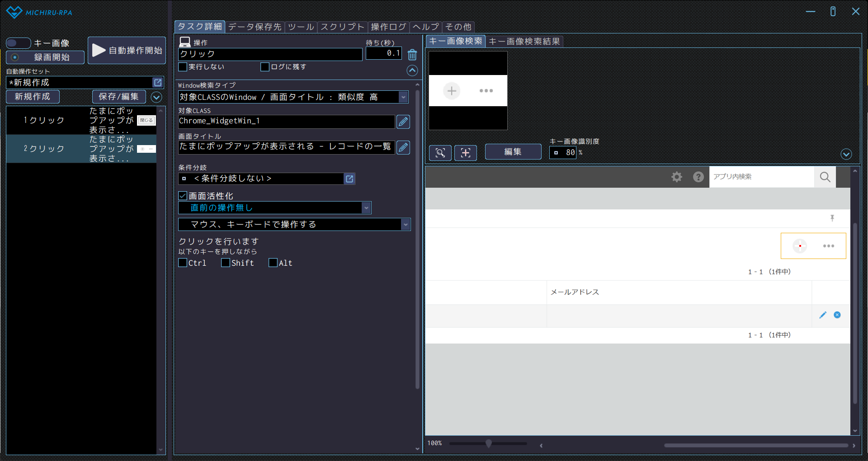Open the 条件分岐 external link icon
The image size is (868, 461).
(349, 179)
